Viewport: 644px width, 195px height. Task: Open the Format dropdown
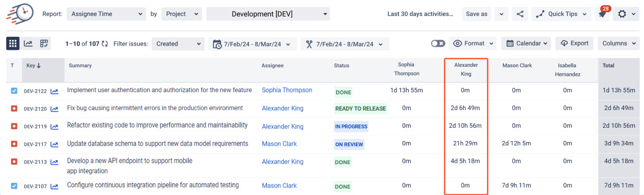coord(474,43)
